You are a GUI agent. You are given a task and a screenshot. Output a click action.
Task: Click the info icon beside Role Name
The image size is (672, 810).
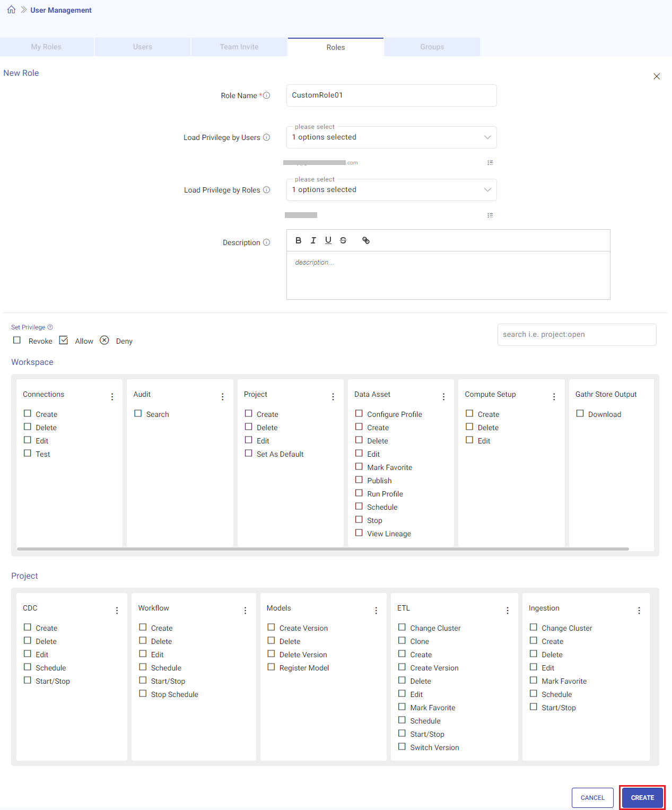click(x=267, y=95)
